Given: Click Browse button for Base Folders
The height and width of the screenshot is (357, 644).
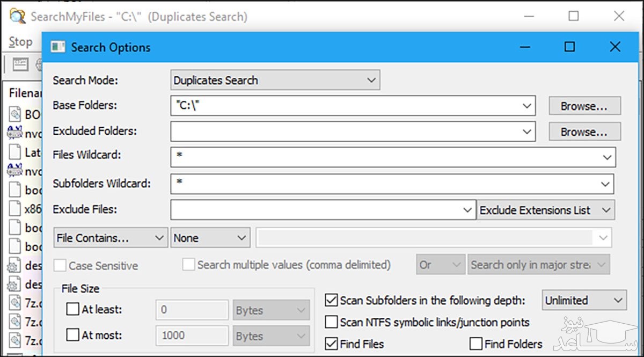Looking at the screenshot, I should tap(584, 106).
